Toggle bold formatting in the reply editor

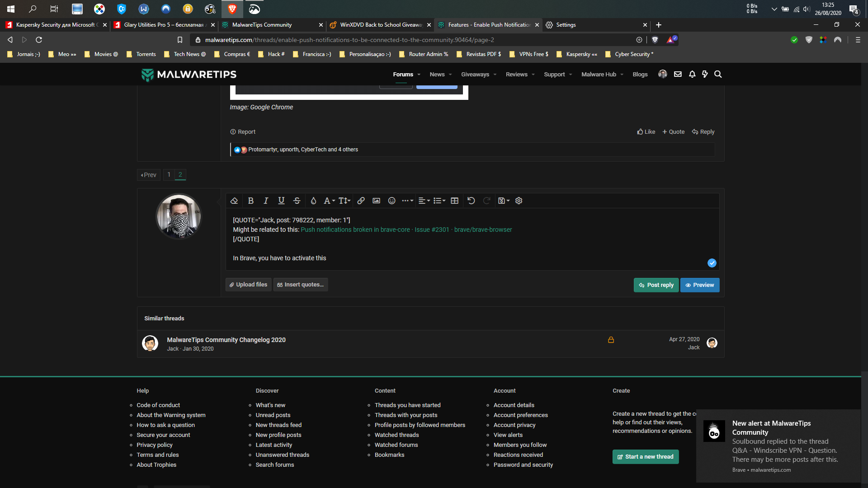pos(250,201)
